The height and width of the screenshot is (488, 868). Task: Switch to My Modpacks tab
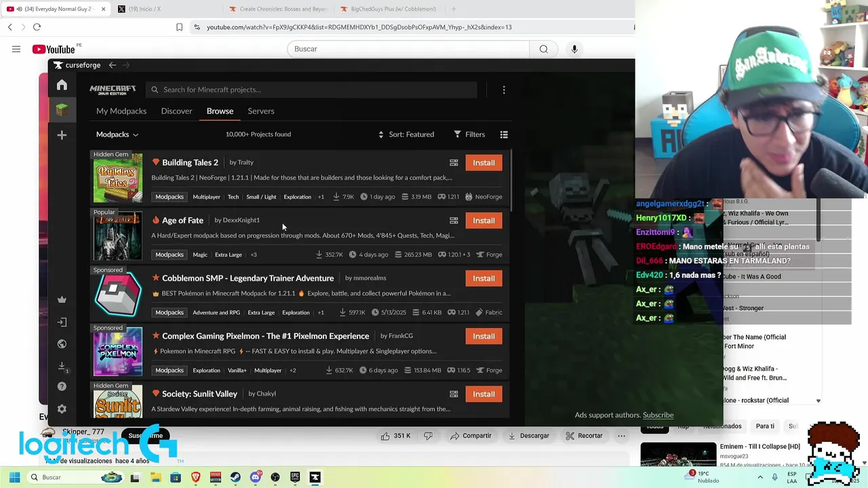pyautogui.click(x=121, y=111)
